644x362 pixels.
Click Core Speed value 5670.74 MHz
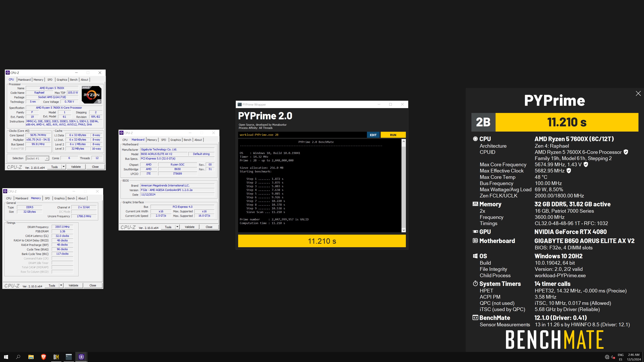[x=38, y=135]
